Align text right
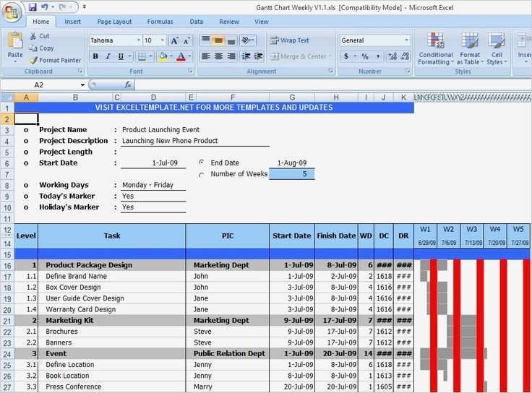This screenshot has width=532, height=393. [x=231, y=56]
